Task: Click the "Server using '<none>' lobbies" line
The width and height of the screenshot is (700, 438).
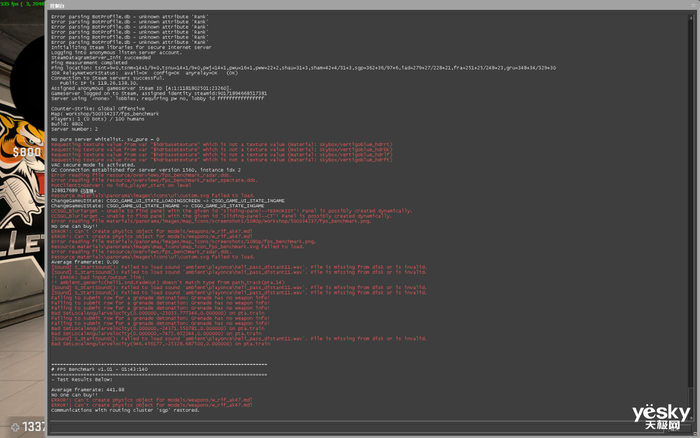Action: coord(157,98)
